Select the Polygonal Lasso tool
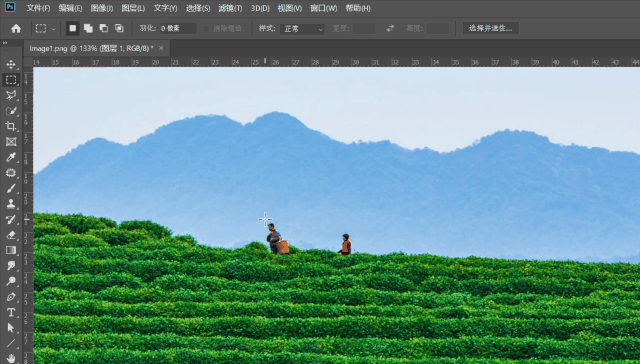Viewport: 640px width, 364px height. tap(11, 95)
